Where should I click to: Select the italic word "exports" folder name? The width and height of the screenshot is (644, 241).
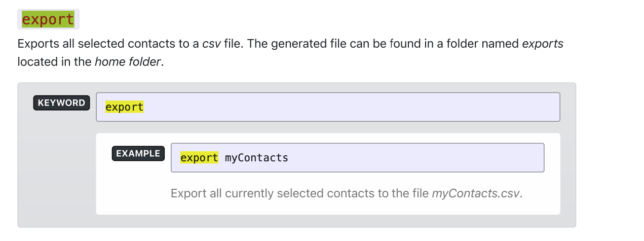542,44
